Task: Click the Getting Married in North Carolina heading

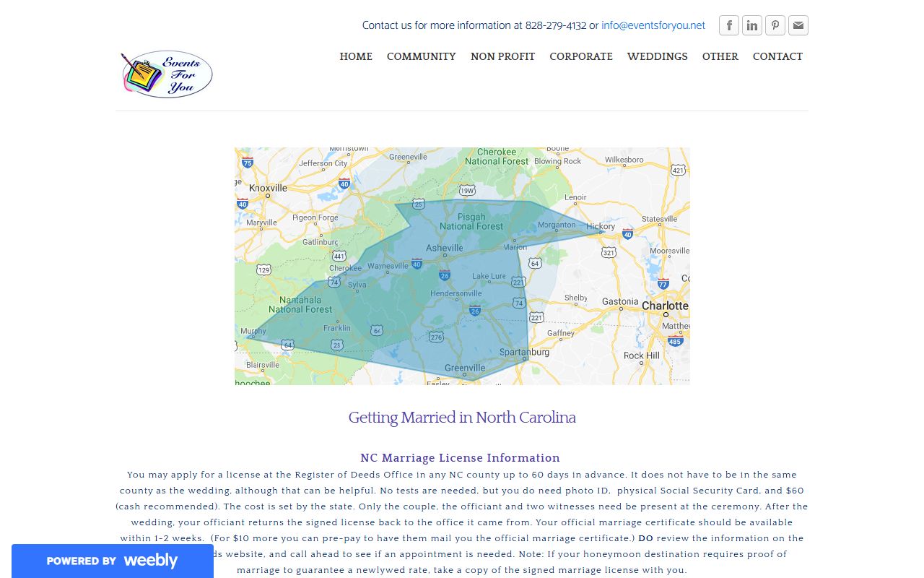Action: pyautogui.click(x=462, y=418)
